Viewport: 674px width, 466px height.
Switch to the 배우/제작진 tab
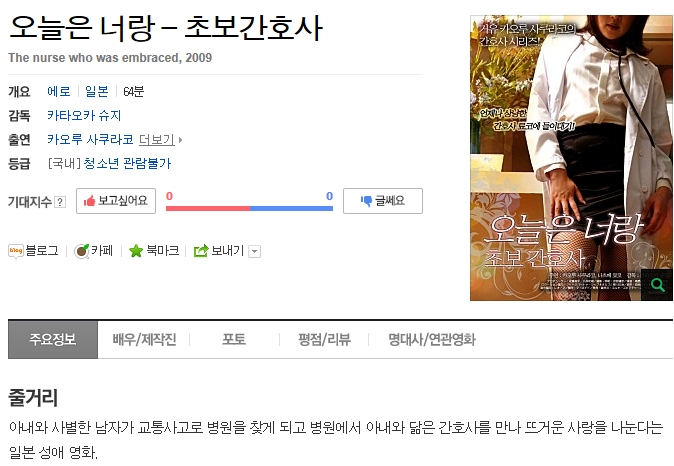click(x=144, y=340)
